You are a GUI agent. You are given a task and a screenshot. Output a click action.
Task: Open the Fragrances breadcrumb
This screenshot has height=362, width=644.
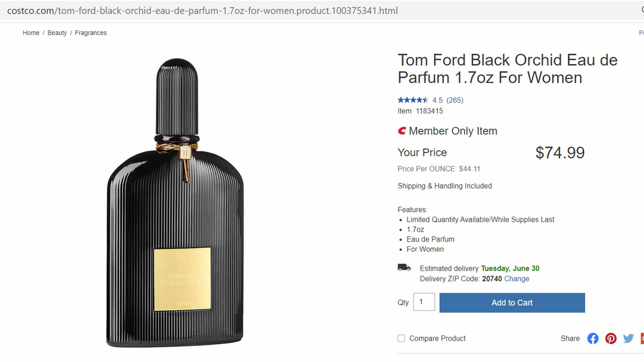pyautogui.click(x=91, y=33)
